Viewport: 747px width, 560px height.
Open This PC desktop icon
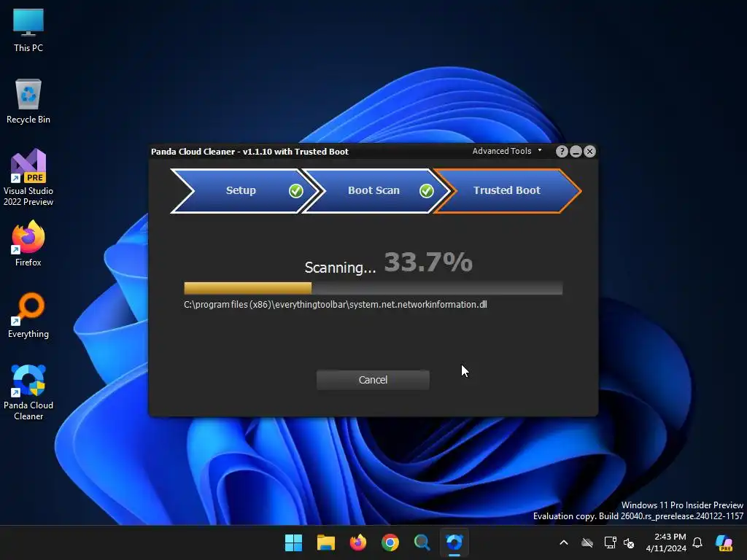(28, 29)
